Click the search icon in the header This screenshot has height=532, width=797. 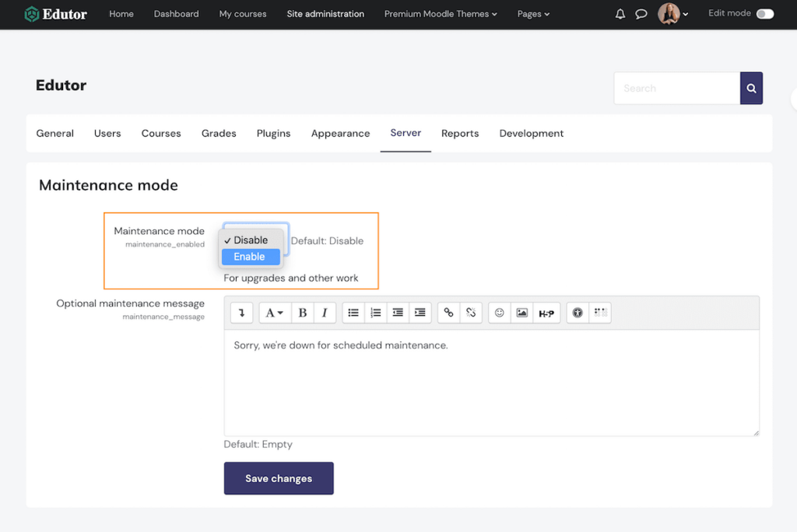[x=750, y=88]
